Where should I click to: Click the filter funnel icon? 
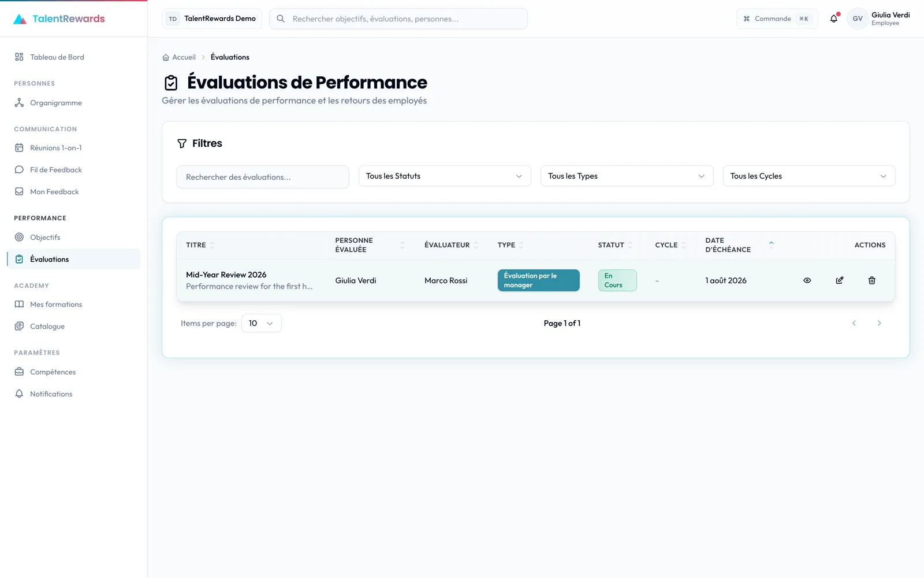[182, 143]
